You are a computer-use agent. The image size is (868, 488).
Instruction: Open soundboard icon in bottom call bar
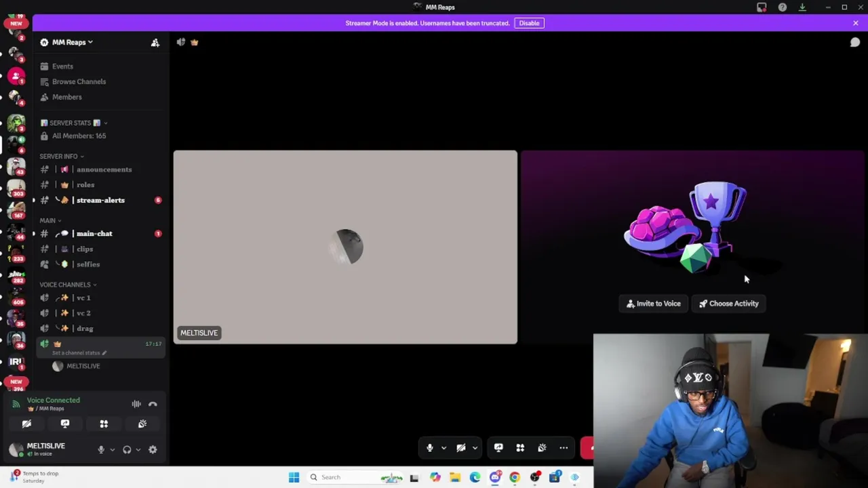pyautogui.click(x=542, y=448)
